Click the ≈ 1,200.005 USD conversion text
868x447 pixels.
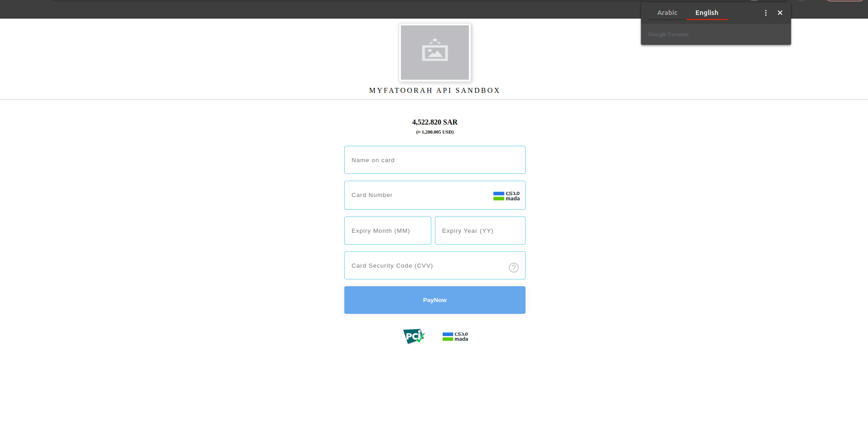point(435,132)
